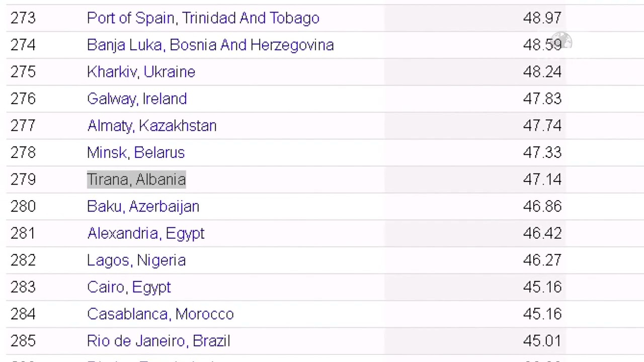Click the rank number 279 cell
The width and height of the screenshot is (644, 362).
coord(23,179)
